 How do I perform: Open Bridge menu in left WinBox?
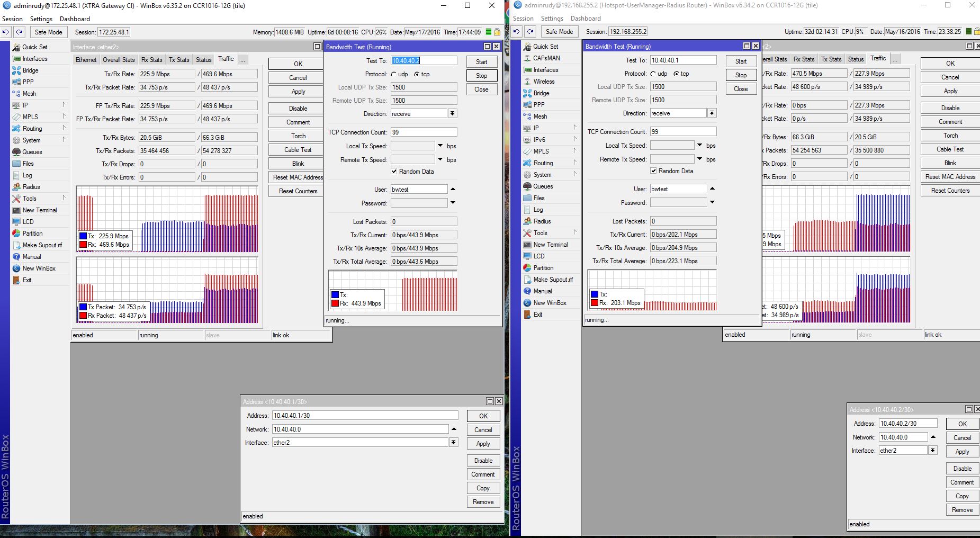click(x=30, y=70)
